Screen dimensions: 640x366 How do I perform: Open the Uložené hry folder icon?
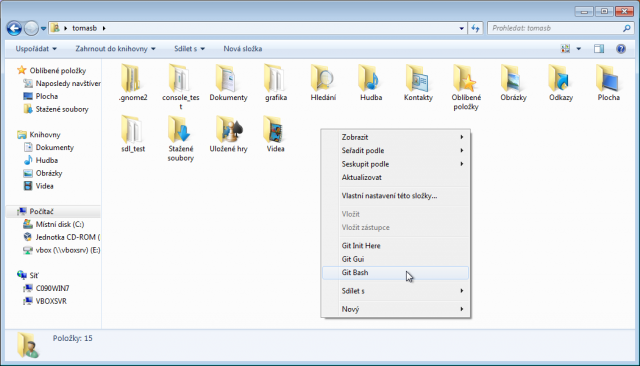coord(228,129)
